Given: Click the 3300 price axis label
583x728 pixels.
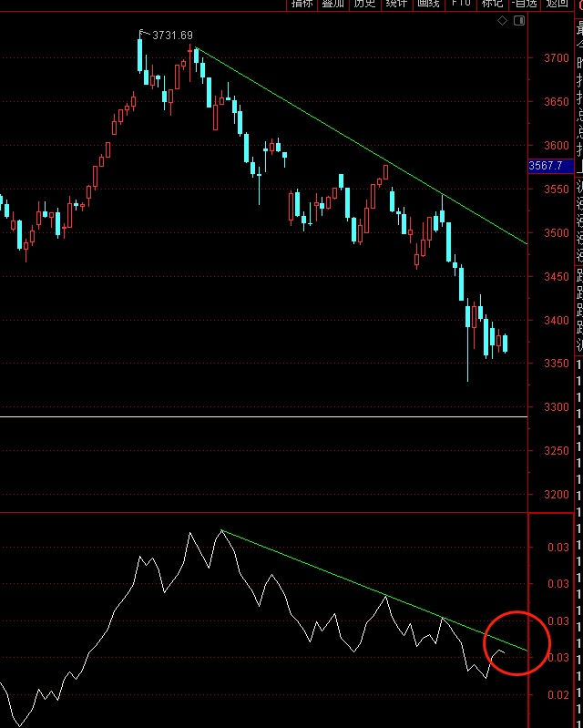Looking at the screenshot, I should point(557,406).
